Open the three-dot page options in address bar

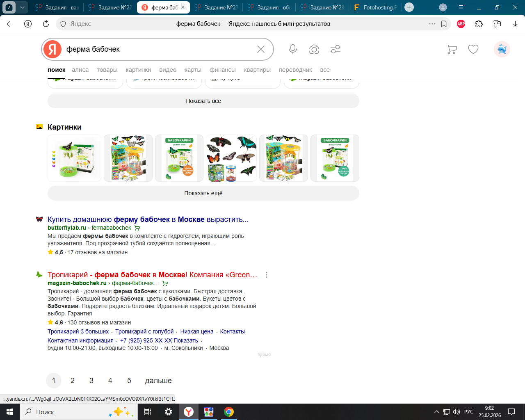coord(432,24)
